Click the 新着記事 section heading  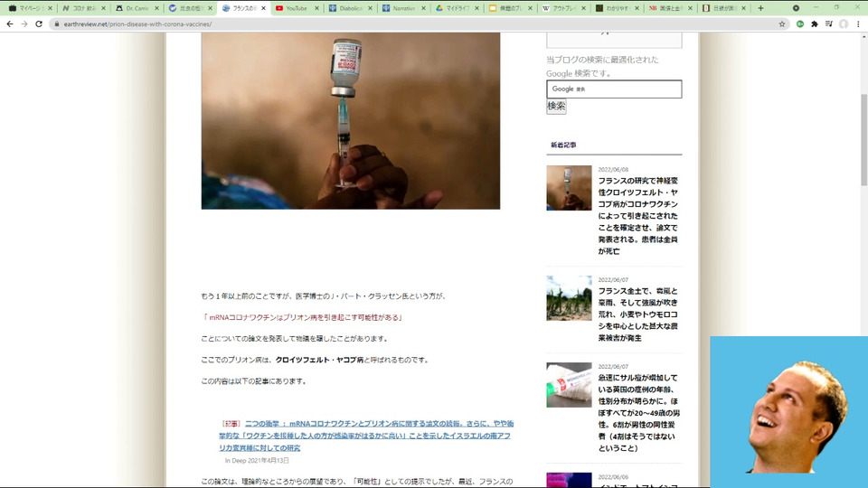[x=563, y=145]
